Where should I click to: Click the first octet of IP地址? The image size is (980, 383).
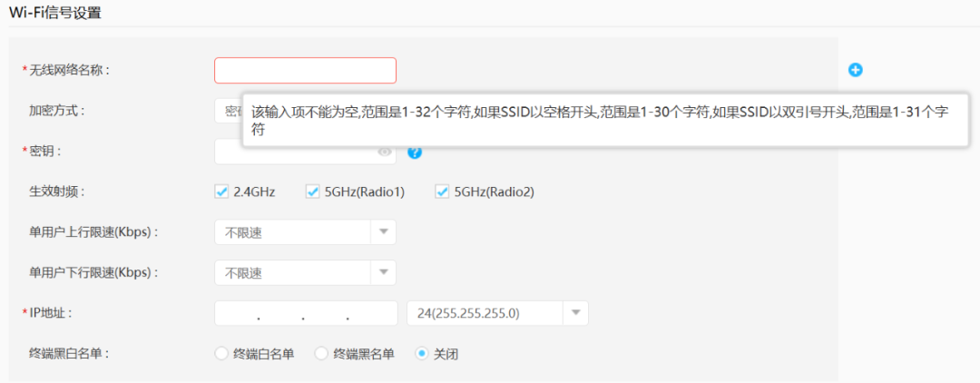(x=236, y=313)
